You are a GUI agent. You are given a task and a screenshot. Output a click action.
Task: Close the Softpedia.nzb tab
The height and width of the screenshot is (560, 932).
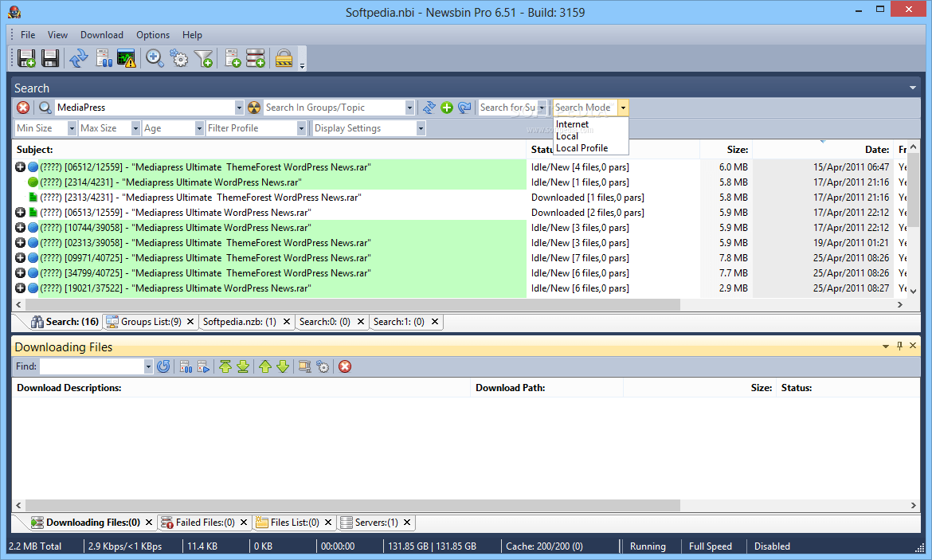point(286,321)
